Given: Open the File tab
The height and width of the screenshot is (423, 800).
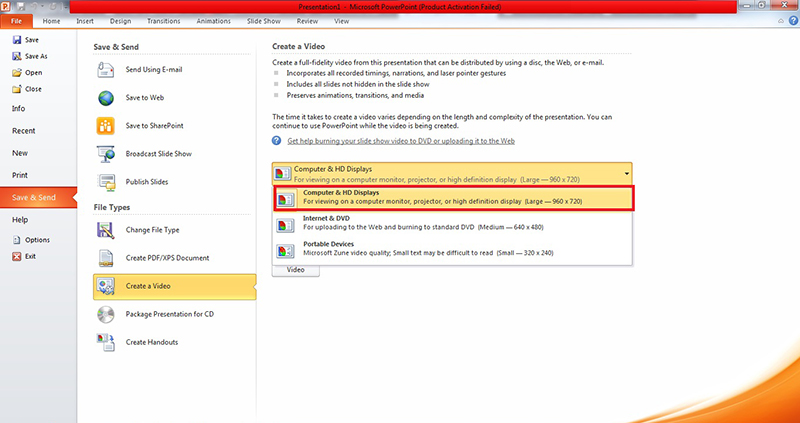Looking at the screenshot, I should 16,21.
